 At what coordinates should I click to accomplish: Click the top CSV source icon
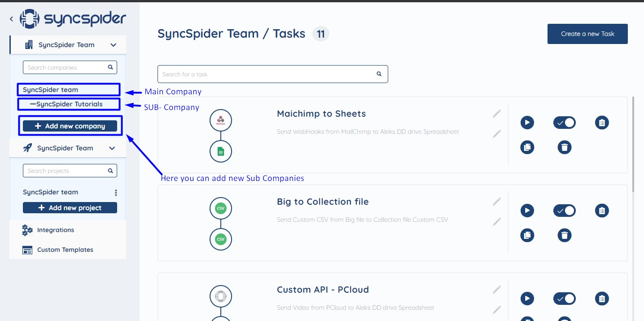click(x=220, y=208)
